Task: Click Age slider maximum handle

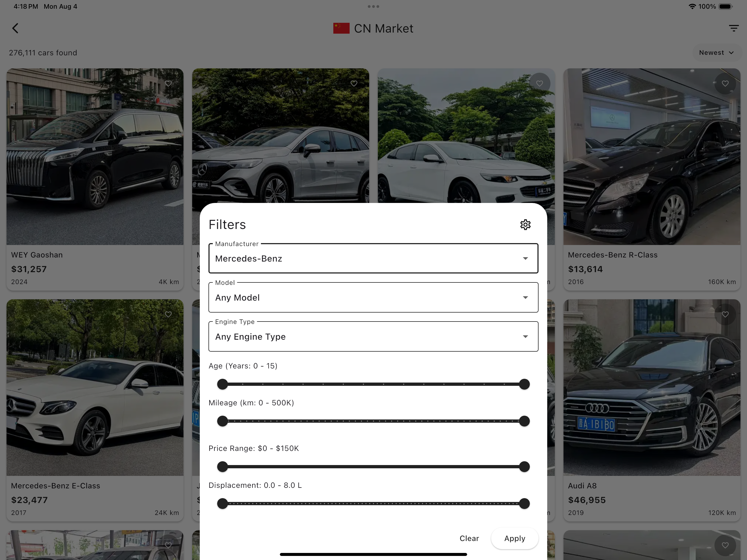Action: (x=524, y=384)
